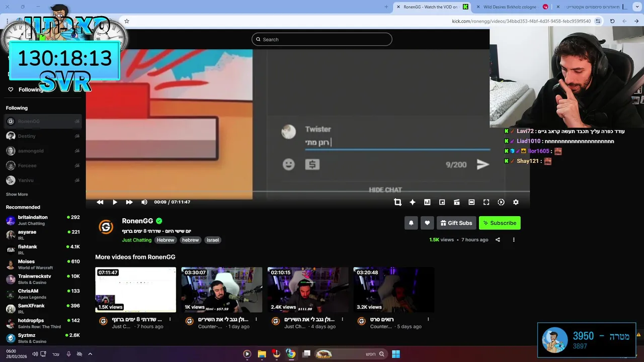Open options menu of the 02:10:15 video
This screenshot has width=644, height=362.
[x=342, y=319]
